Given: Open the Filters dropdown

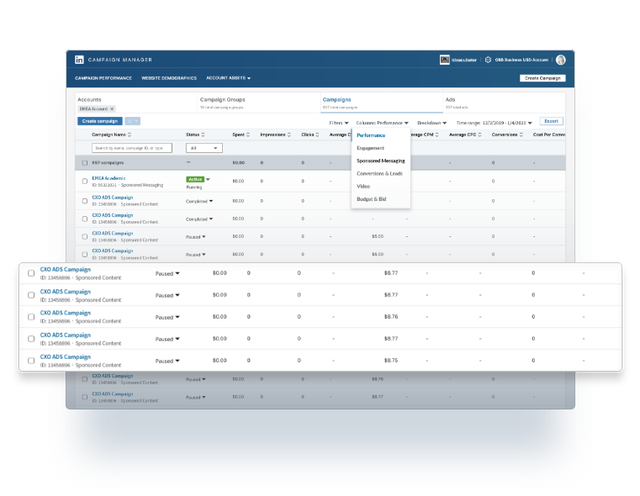Looking at the screenshot, I should pyautogui.click(x=338, y=122).
